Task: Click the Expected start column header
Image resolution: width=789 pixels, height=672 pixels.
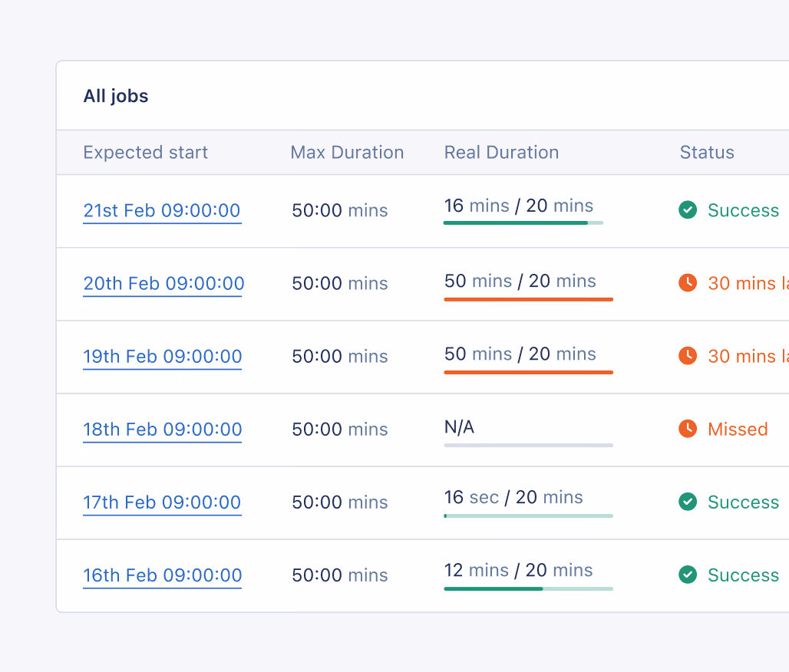Action: (146, 153)
